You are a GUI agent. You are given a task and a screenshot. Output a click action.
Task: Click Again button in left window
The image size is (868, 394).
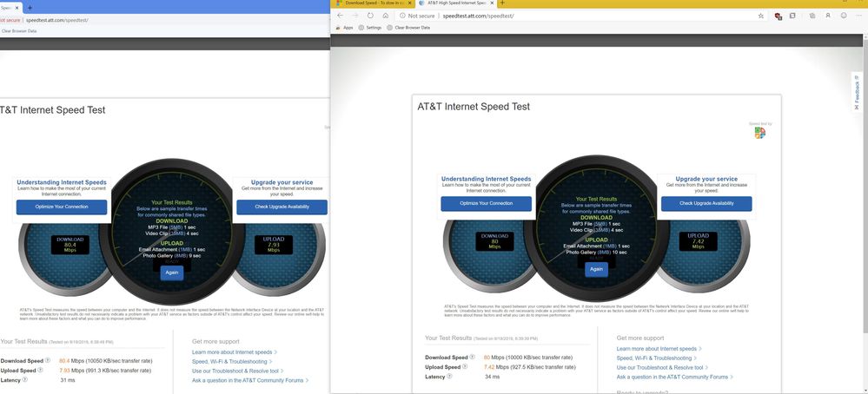172,273
